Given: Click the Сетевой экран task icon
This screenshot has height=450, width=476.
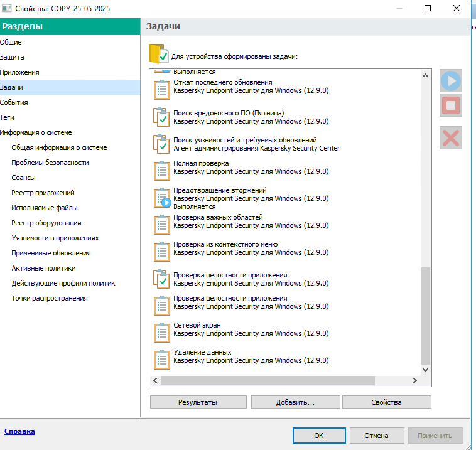Looking at the screenshot, I should pyautogui.click(x=162, y=333).
